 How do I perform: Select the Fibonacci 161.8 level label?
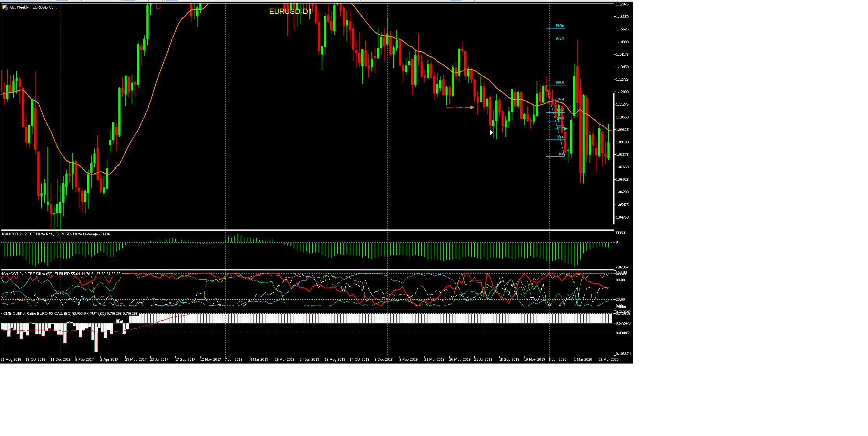pyautogui.click(x=559, y=39)
